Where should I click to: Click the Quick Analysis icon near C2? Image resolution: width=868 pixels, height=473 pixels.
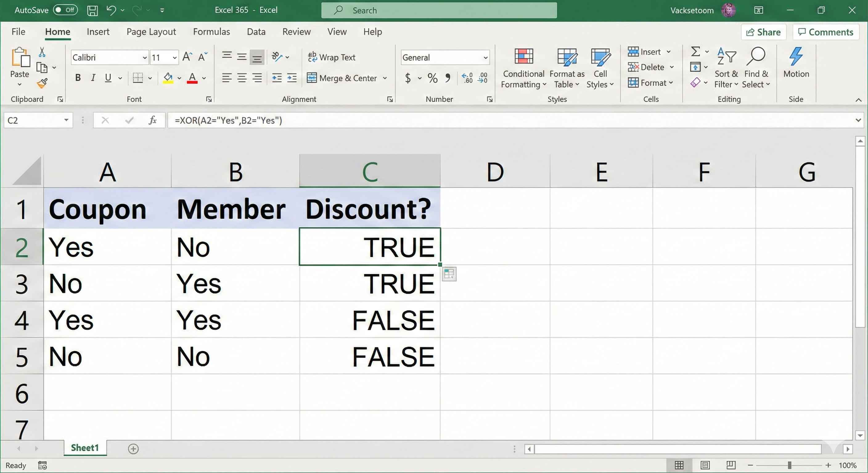449,274
